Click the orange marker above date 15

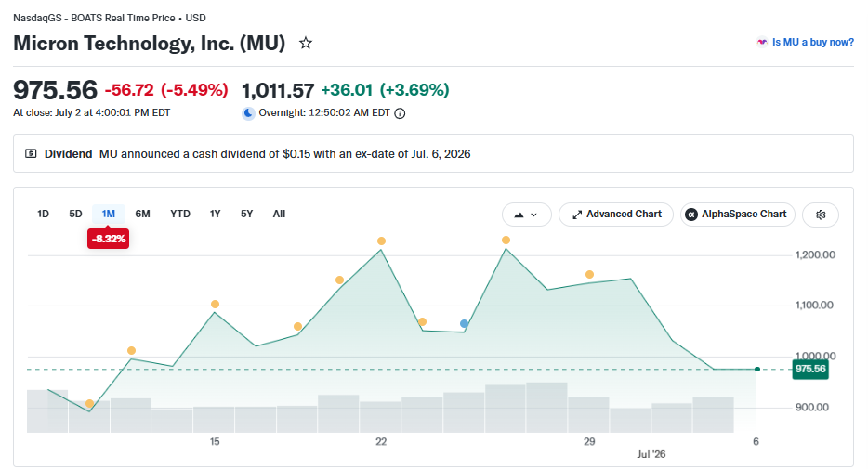click(216, 305)
